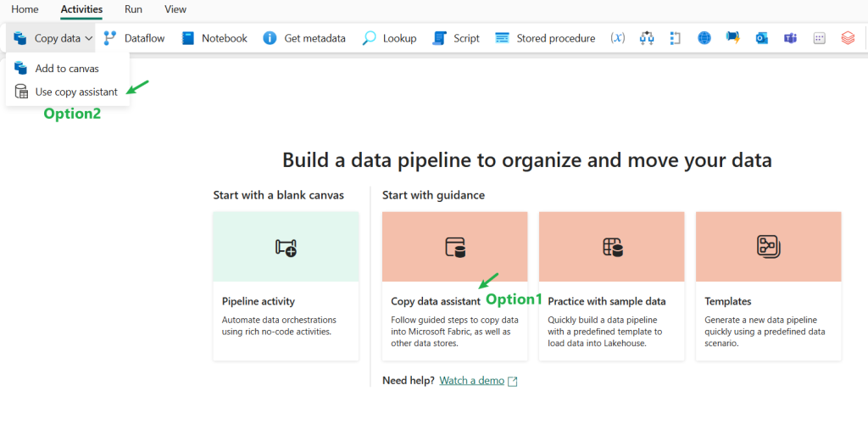Click the 'Start with guidance' heading

433,195
